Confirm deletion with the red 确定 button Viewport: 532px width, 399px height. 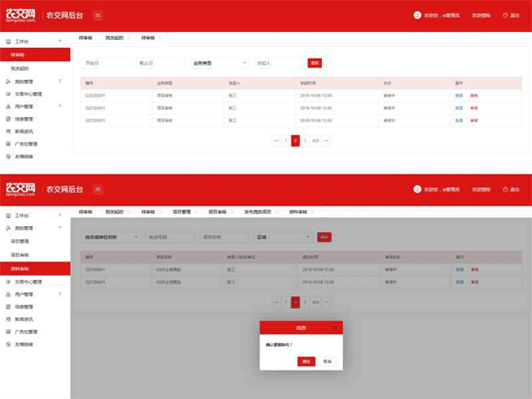click(305, 362)
